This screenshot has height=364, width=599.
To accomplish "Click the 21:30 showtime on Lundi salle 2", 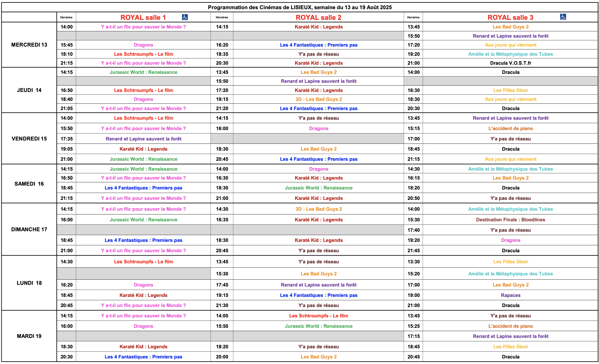I will tap(222, 305).
